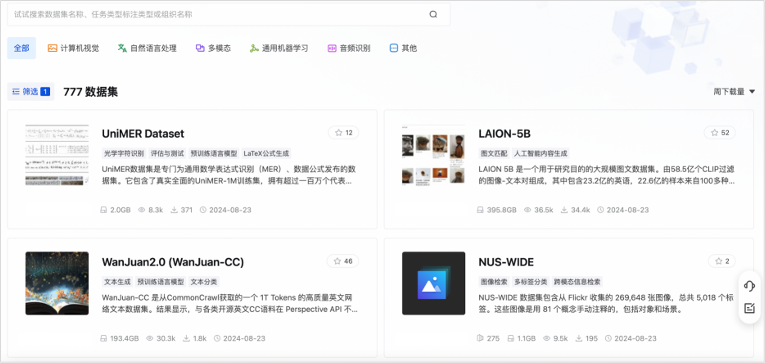The image size is (765, 363).
Task: Open the LAION-5B title link
Action: [504, 133]
